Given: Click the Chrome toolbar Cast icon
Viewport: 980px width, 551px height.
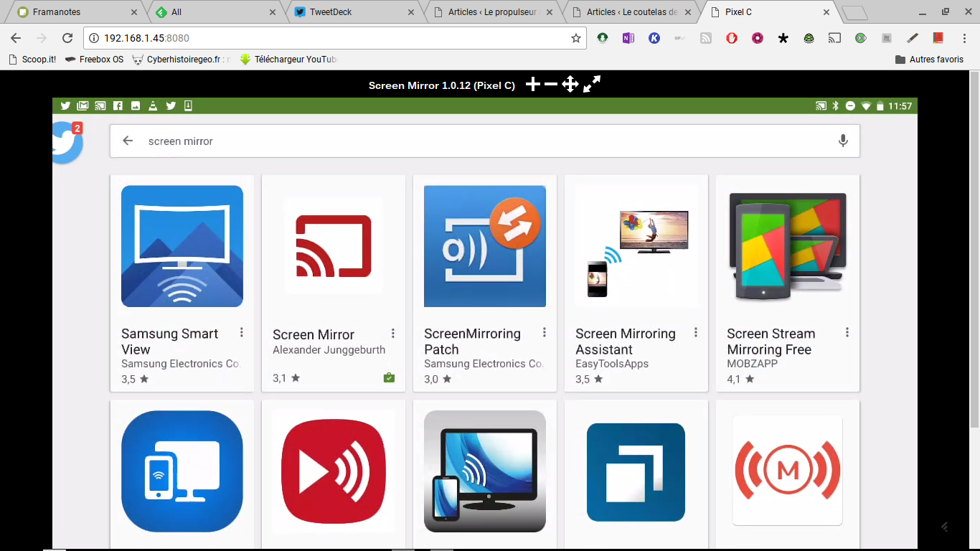Looking at the screenshot, I should coord(834,38).
